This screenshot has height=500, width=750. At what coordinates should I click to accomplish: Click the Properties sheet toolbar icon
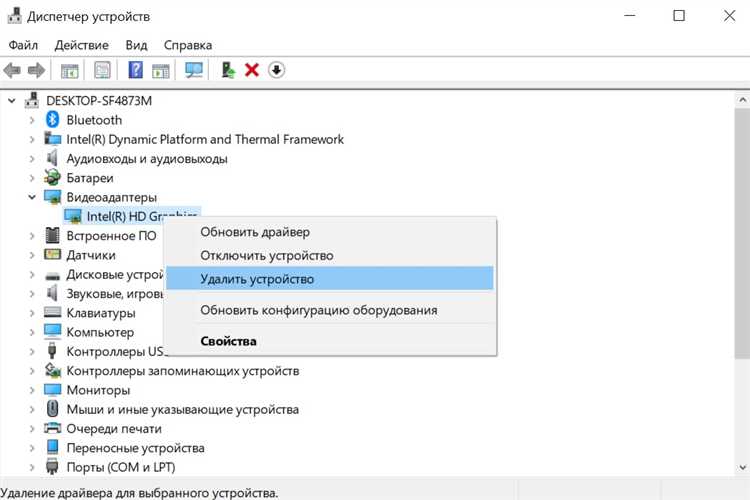tap(102, 70)
